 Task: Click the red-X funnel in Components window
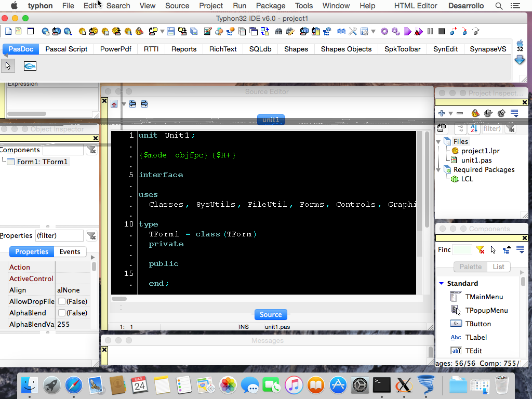[480, 250]
